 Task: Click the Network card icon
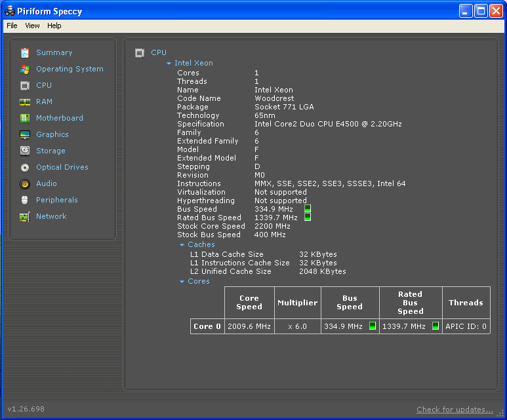point(25,217)
